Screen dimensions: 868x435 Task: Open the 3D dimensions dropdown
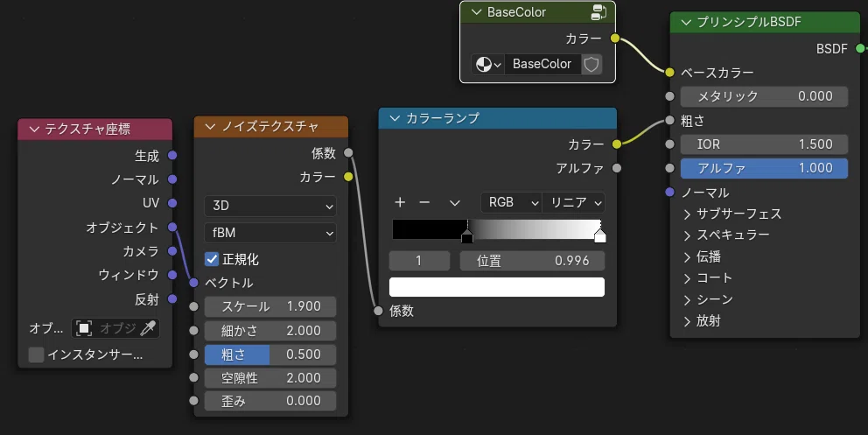tap(270, 206)
